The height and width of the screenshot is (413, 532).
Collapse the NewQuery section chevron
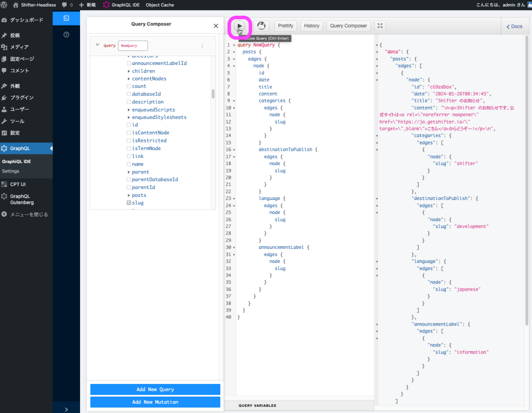(x=97, y=45)
